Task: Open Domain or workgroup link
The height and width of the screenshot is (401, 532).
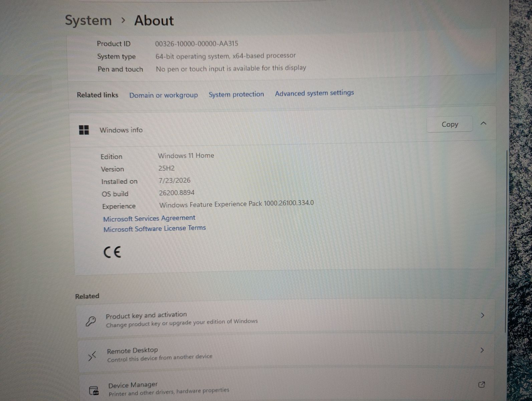Action: (164, 95)
